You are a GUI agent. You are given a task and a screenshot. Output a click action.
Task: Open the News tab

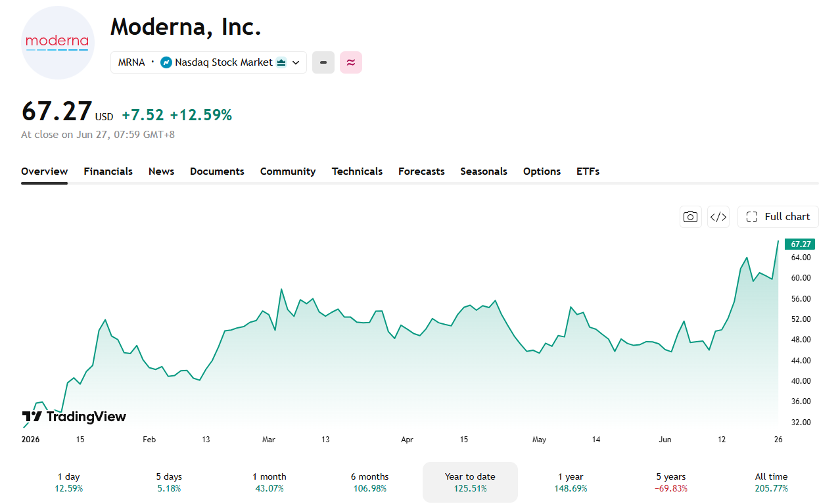161,172
